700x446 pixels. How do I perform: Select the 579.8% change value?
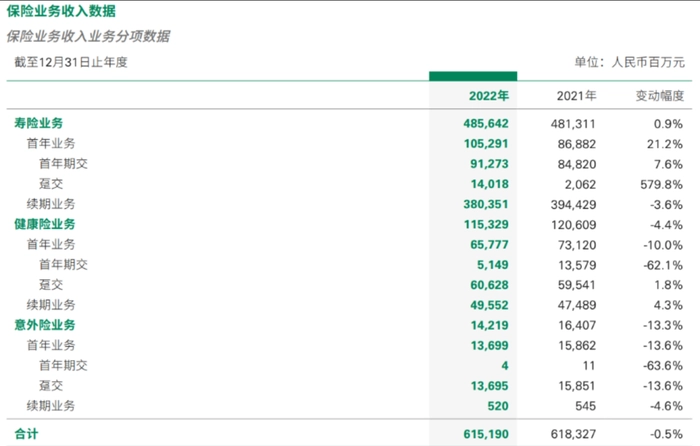(663, 184)
